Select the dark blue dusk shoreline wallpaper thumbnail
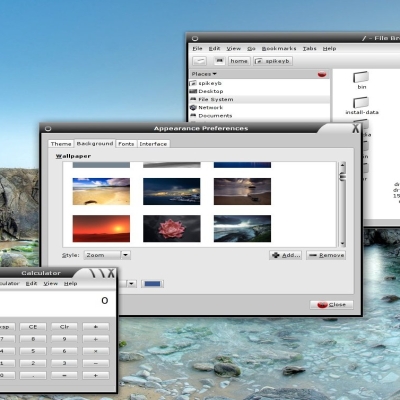This screenshot has height=400, width=400. (172, 191)
